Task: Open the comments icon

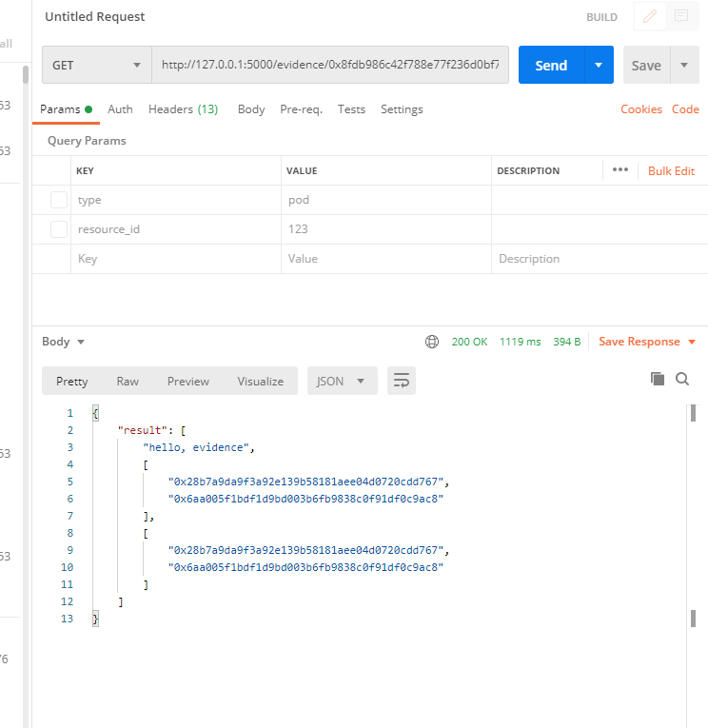Action: pyautogui.click(x=681, y=16)
